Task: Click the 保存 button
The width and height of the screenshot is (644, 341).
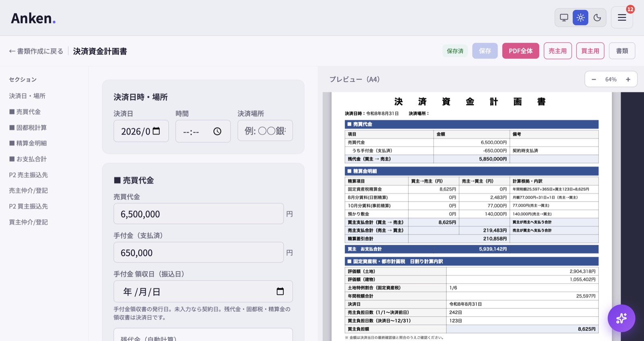Action: pos(485,51)
